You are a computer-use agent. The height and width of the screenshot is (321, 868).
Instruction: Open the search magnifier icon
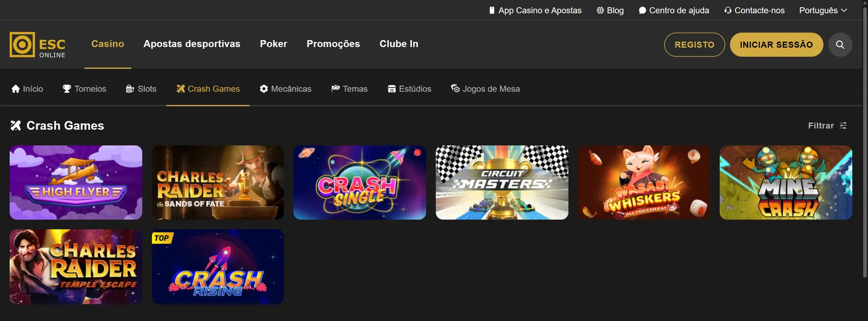[840, 45]
